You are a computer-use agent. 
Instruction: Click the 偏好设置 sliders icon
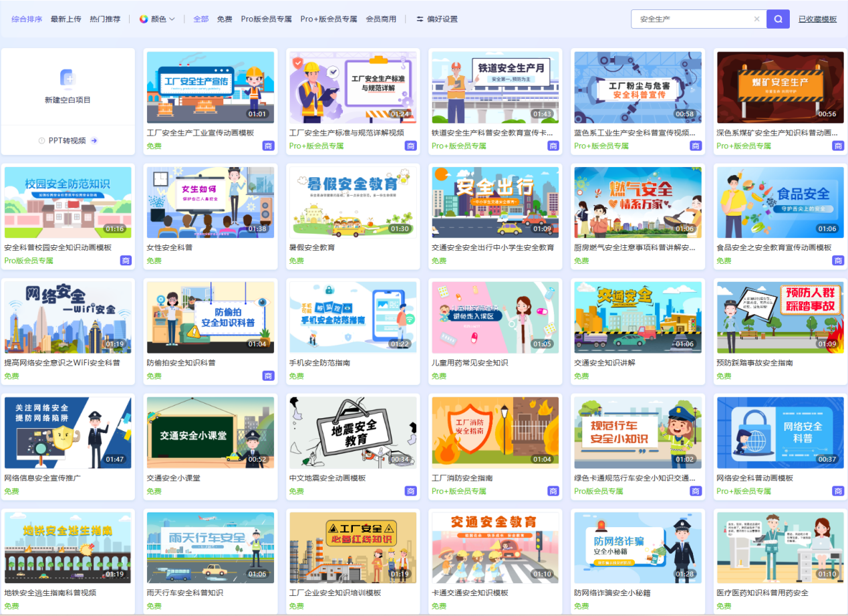point(420,19)
